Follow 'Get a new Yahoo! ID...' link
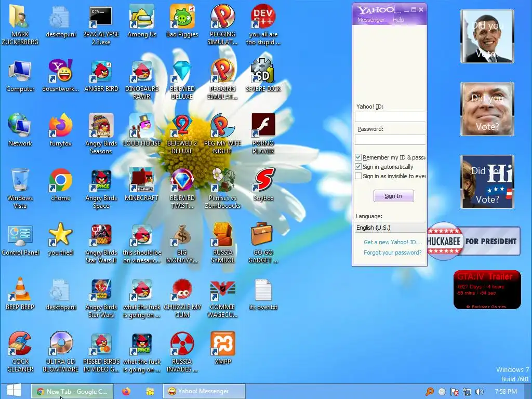 click(393, 242)
